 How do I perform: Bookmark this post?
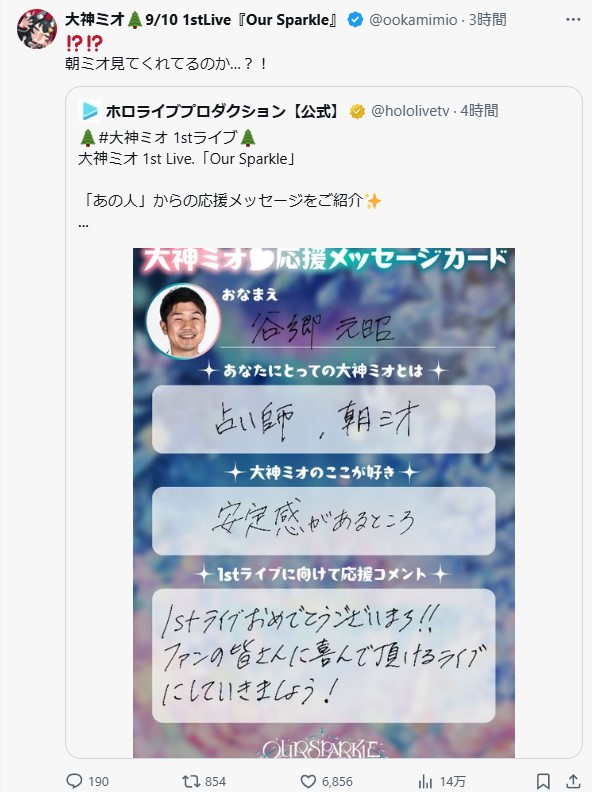[543, 781]
